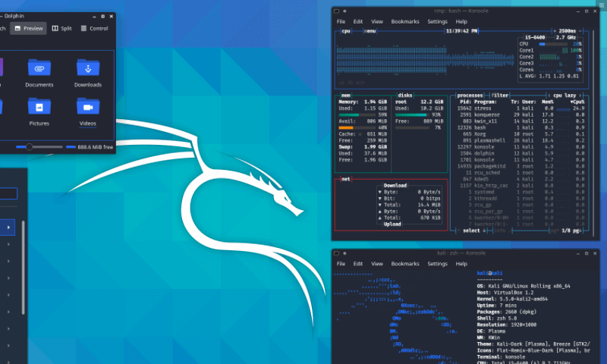This screenshot has height=364, width=607.
Task: Open Bookmarks menu in bash Konsole window
Action: tap(405, 22)
